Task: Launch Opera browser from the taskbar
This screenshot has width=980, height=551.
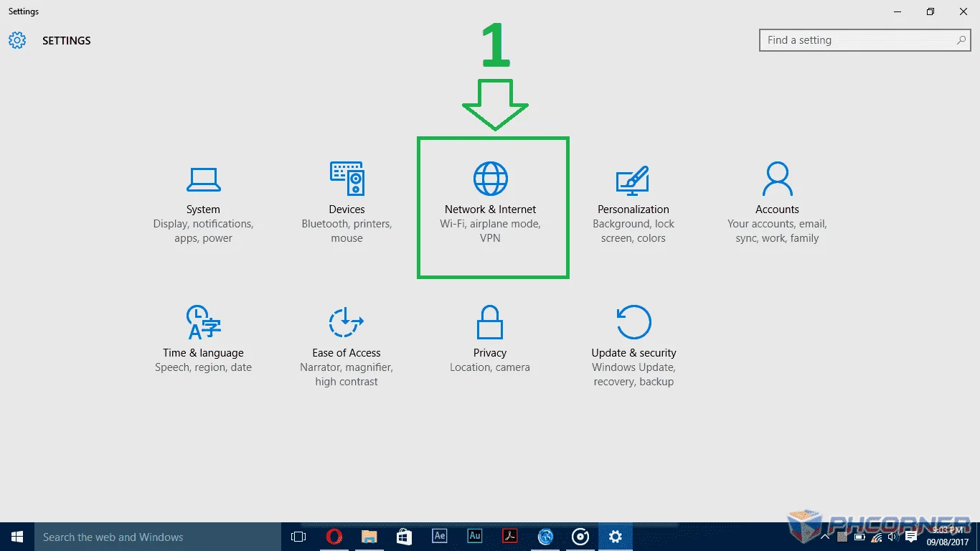Action: tap(334, 537)
